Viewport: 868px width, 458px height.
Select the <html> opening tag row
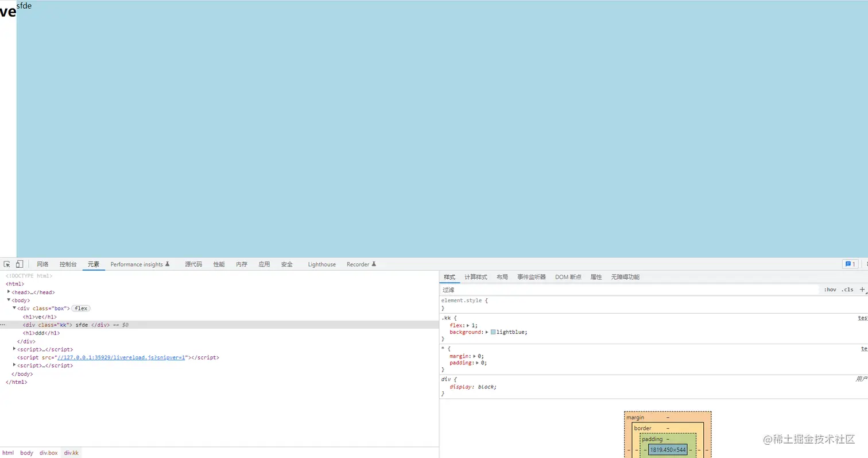click(x=15, y=284)
